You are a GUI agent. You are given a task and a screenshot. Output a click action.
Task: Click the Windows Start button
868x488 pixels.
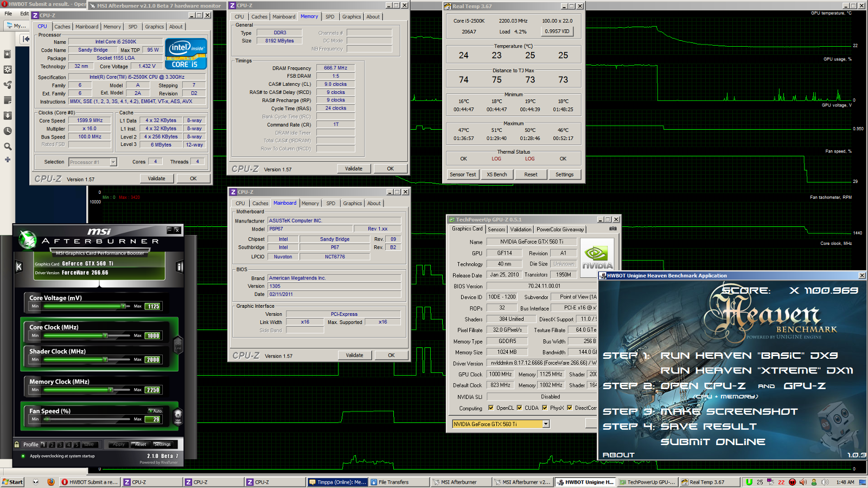(x=12, y=482)
